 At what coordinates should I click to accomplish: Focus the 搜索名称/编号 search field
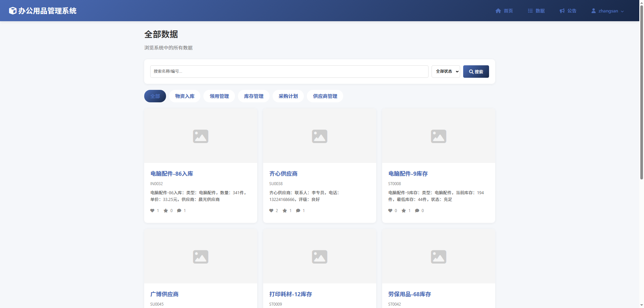(289, 71)
